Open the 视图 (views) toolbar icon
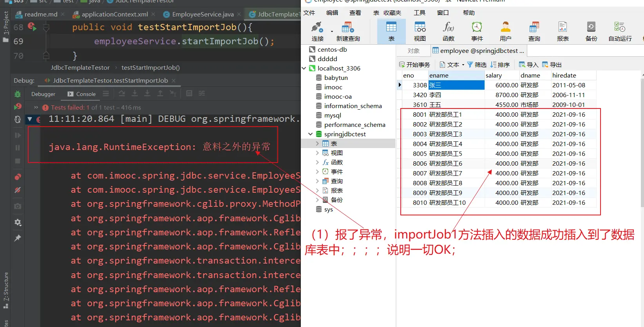The height and width of the screenshot is (327, 644). [x=420, y=31]
